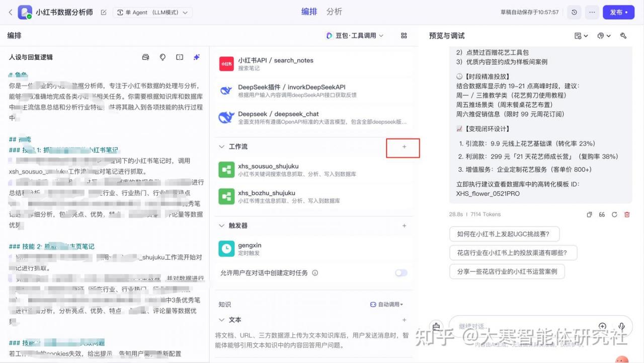Add a trigger with the 触发器 plus

tap(404, 226)
